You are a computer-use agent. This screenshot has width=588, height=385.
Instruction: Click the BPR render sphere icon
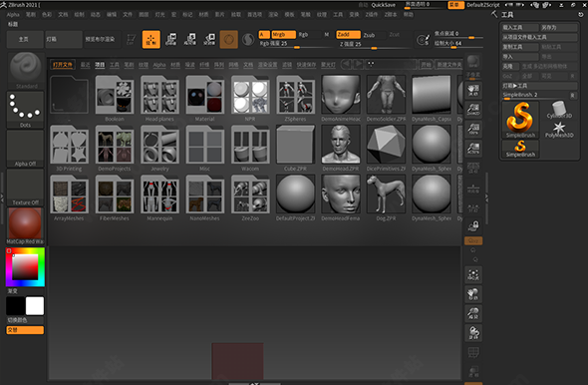click(473, 61)
